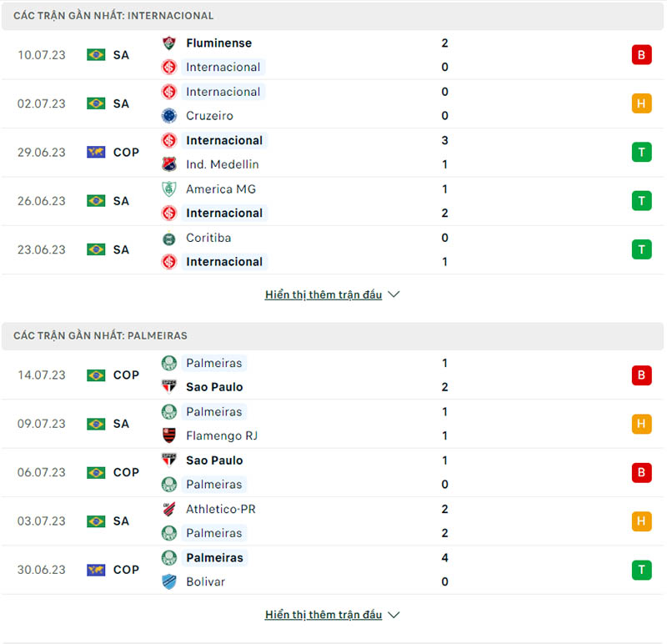Image resolution: width=667 pixels, height=644 pixels.
Task: Click the Cruzeiro team logo
Action: point(169,116)
